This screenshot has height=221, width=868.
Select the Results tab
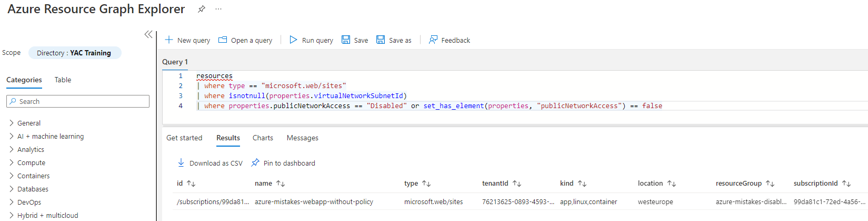click(228, 138)
